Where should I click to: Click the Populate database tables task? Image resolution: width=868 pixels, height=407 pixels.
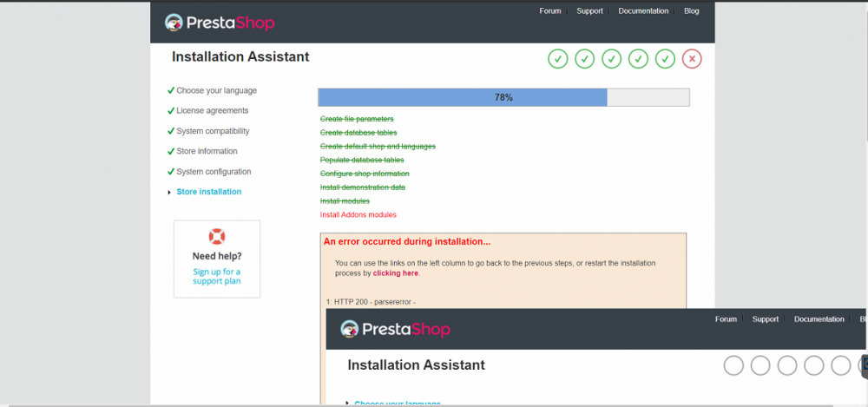coord(362,160)
